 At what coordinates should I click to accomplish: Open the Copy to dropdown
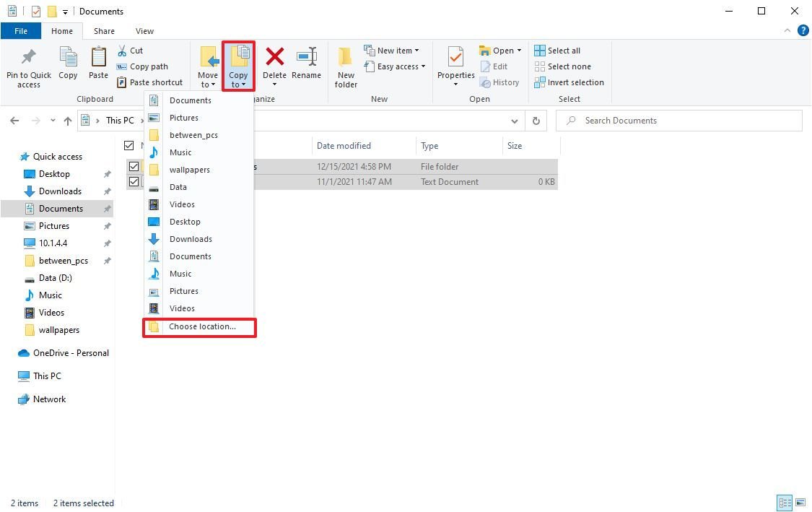coord(238,67)
